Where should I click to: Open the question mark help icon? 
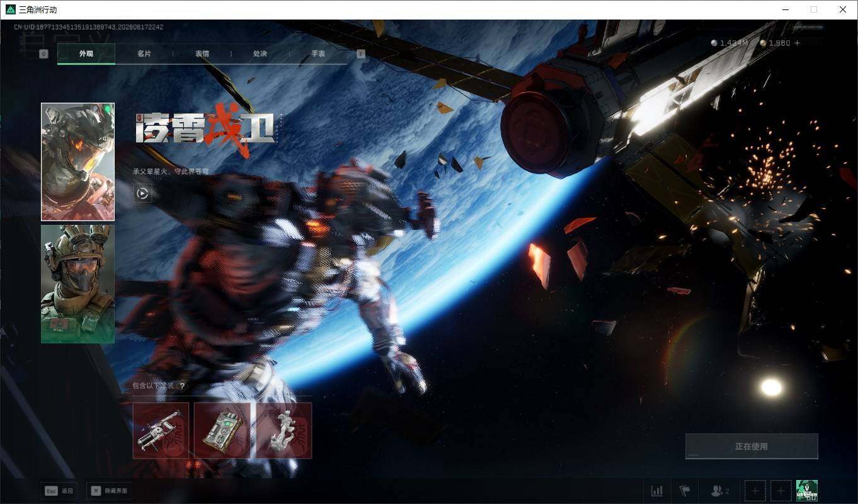coord(182,386)
